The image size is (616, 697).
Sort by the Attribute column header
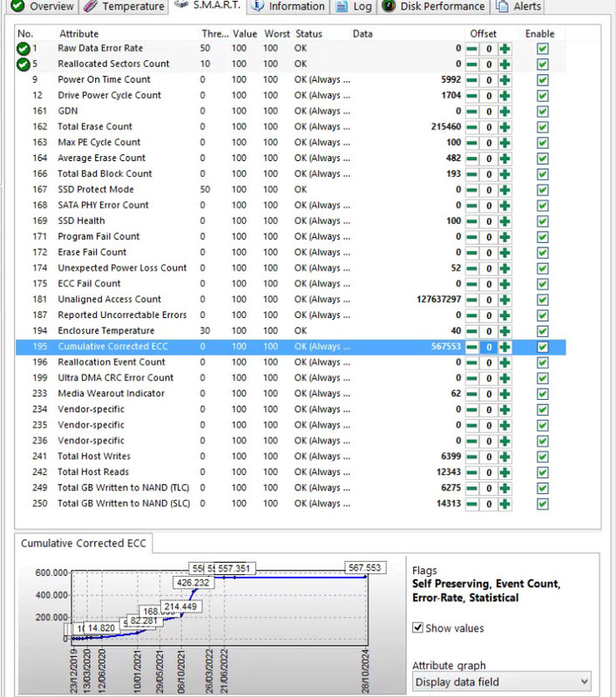click(79, 34)
